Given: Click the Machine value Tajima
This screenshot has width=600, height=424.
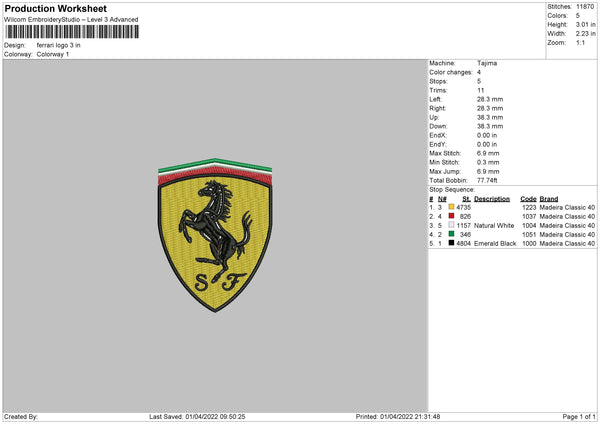Looking at the screenshot, I should [x=487, y=63].
